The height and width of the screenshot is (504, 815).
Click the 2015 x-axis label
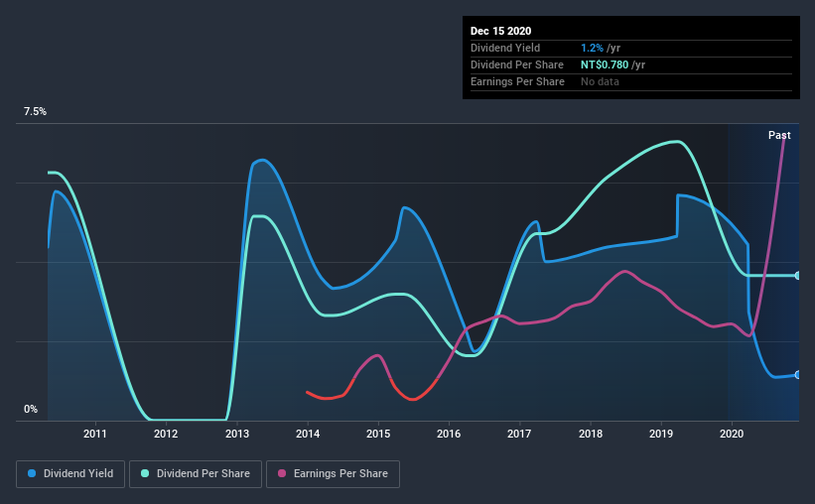point(378,434)
